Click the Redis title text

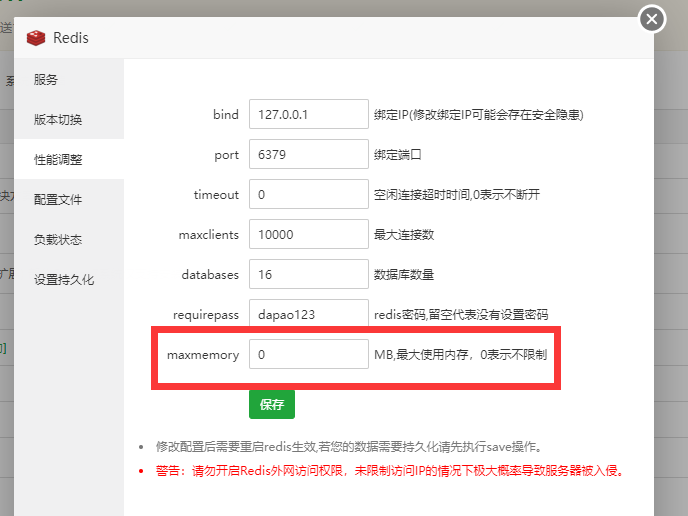click(71, 38)
